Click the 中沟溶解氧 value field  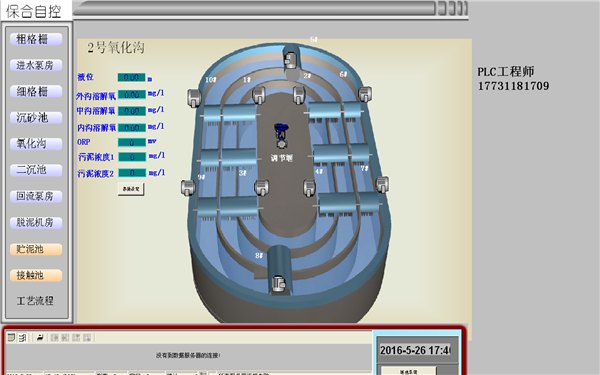[132, 111]
